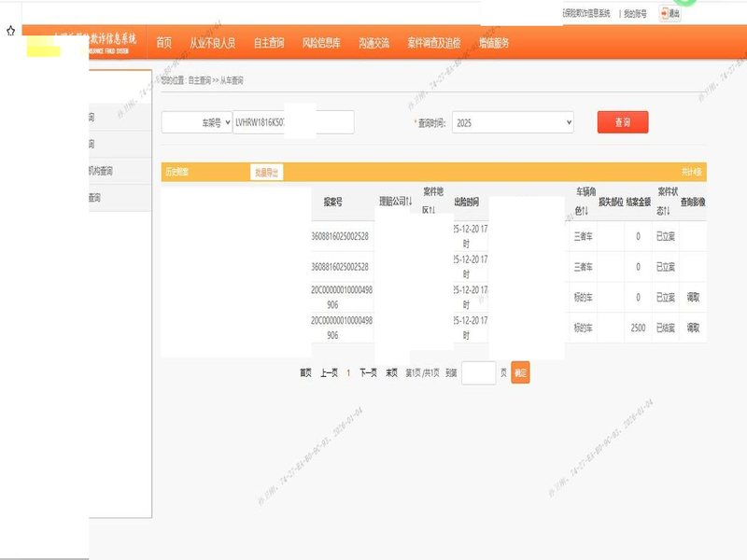The image size is (747, 560).
Task: Click the page number jump input box
Action: click(x=478, y=372)
